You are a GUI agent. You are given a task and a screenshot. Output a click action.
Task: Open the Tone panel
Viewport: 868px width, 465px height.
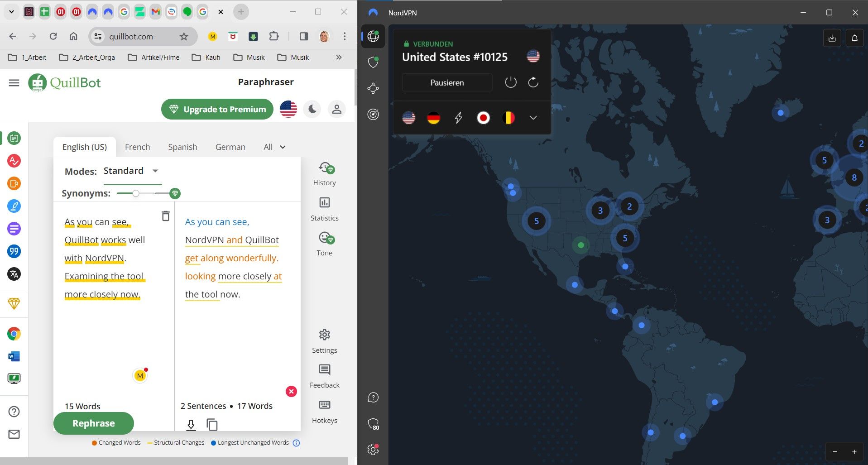point(325,244)
